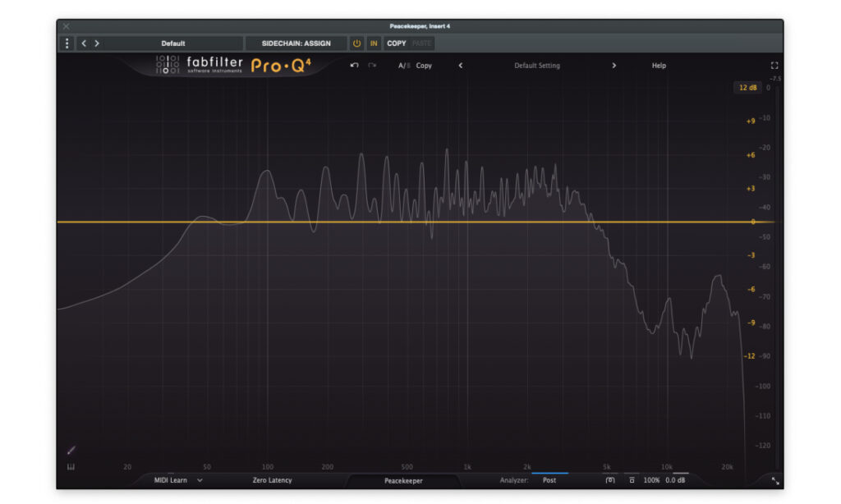Image resolution: width=841 pixels, height=504 pixels.
Task: Go to the next preset with right arrow
Action: [614, 66]
